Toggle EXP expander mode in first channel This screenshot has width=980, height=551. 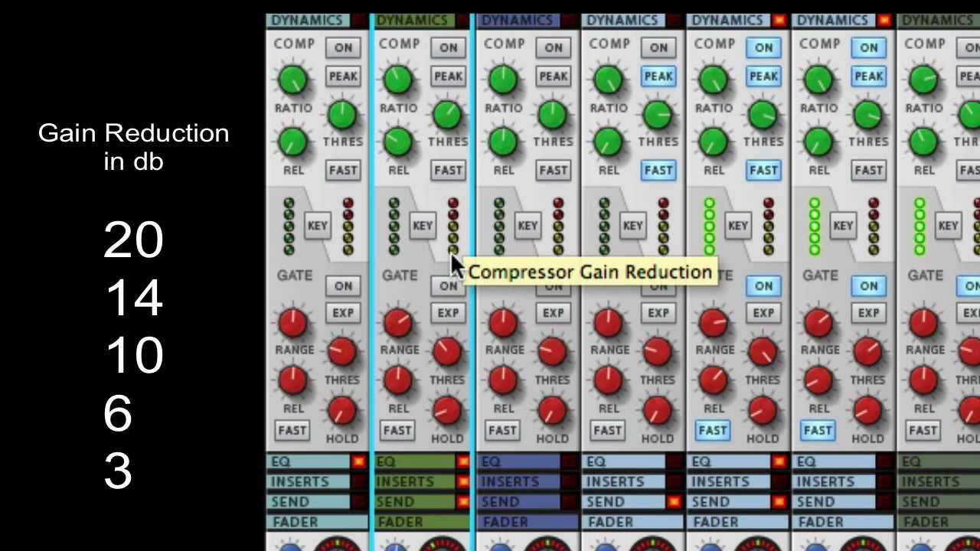[343, 313]
